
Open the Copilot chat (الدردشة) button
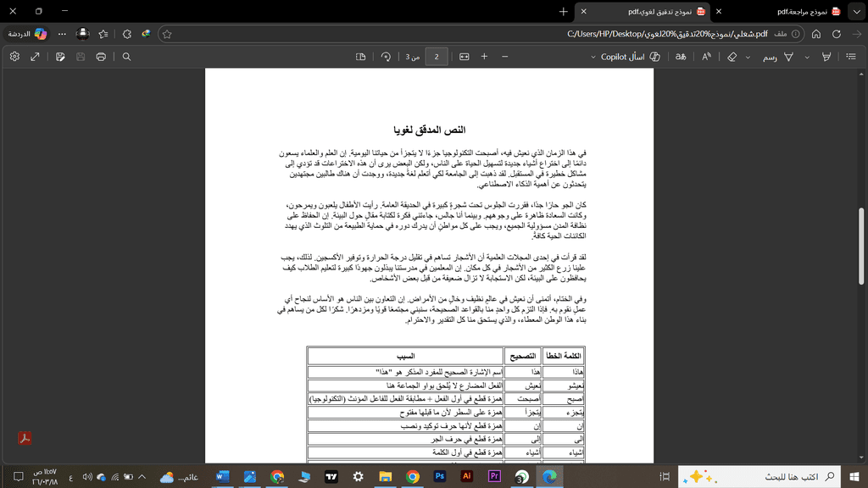click(27, 34)
